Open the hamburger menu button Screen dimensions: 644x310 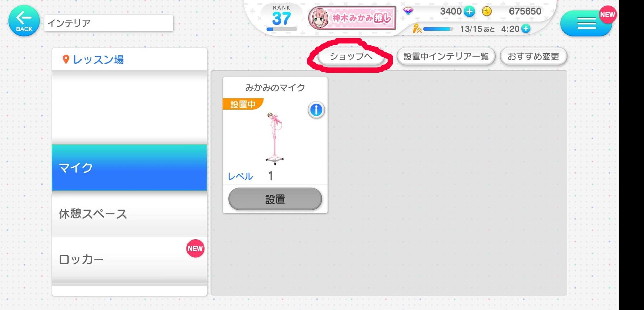click(586, 24)
